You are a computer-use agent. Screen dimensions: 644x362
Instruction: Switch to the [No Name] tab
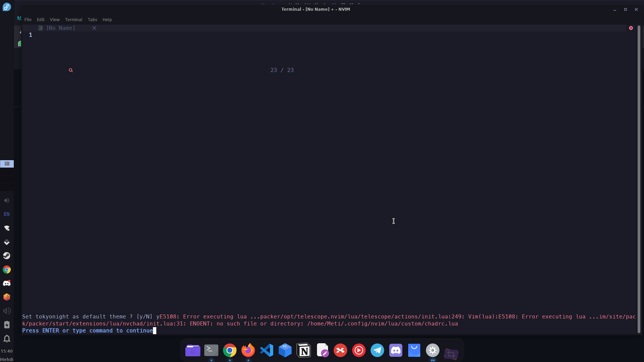[x=60, y=28]
